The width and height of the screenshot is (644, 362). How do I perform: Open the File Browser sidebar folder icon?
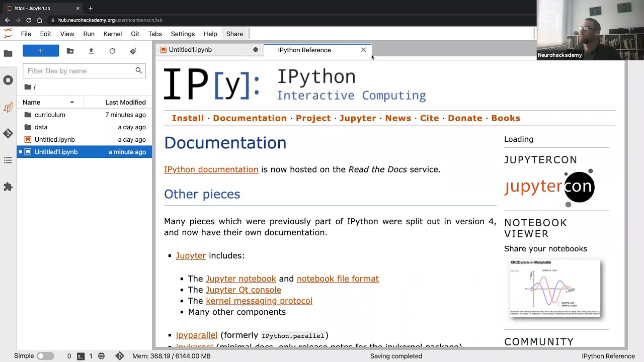[x=8, y=53]
